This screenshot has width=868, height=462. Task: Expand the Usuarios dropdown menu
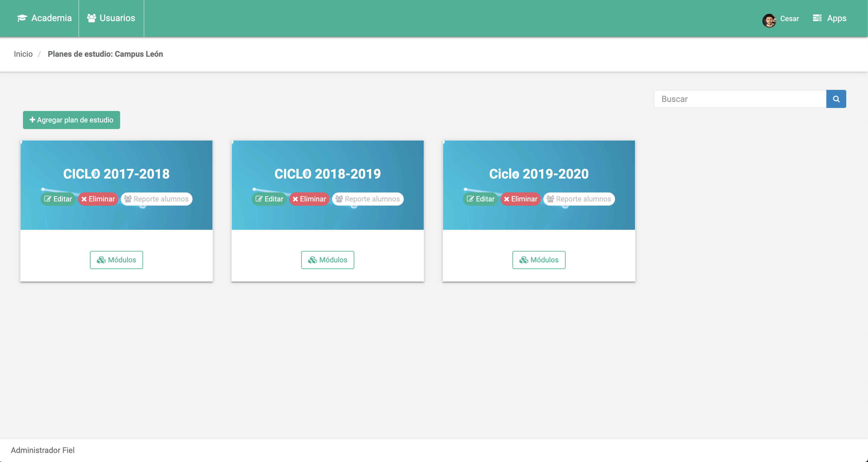[x=112, y=18]
